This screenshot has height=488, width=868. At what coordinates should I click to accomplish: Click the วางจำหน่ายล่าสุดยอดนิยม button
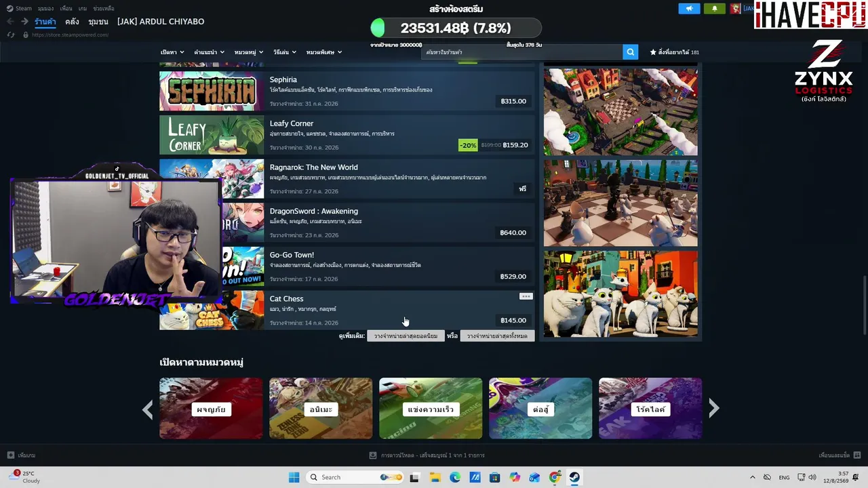point(406,335)
